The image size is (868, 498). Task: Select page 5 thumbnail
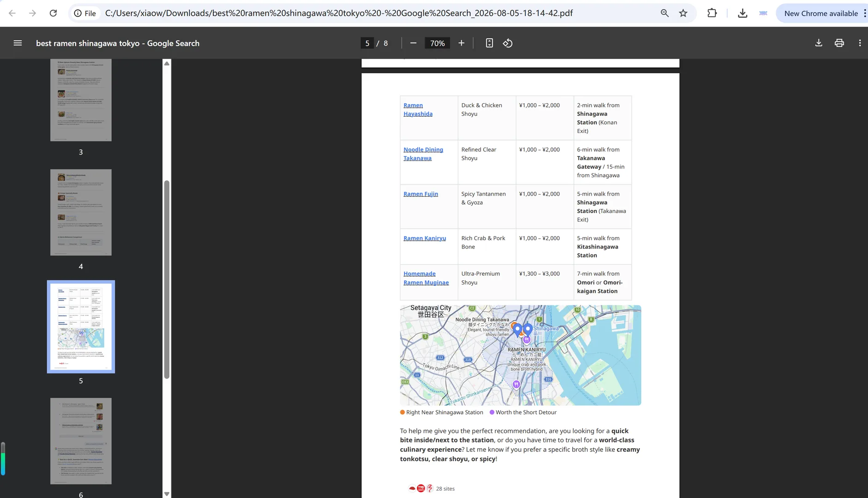tap(81, 326)
